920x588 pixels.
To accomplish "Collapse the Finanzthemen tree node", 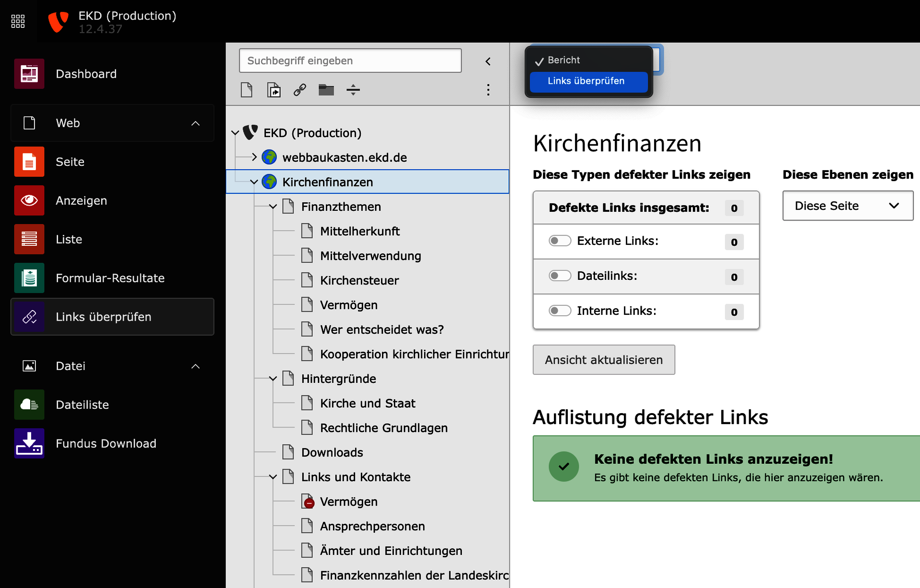I will click(273, 207).
